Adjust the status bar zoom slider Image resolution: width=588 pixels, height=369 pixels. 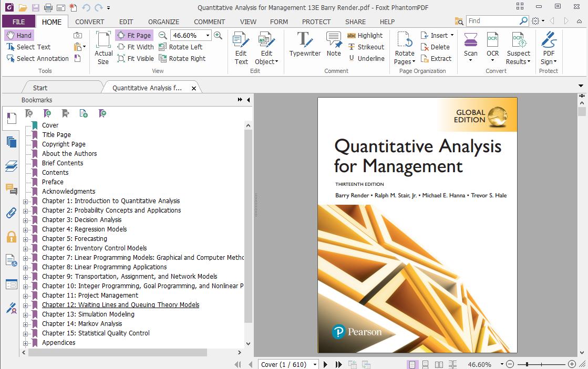[527, 364]
